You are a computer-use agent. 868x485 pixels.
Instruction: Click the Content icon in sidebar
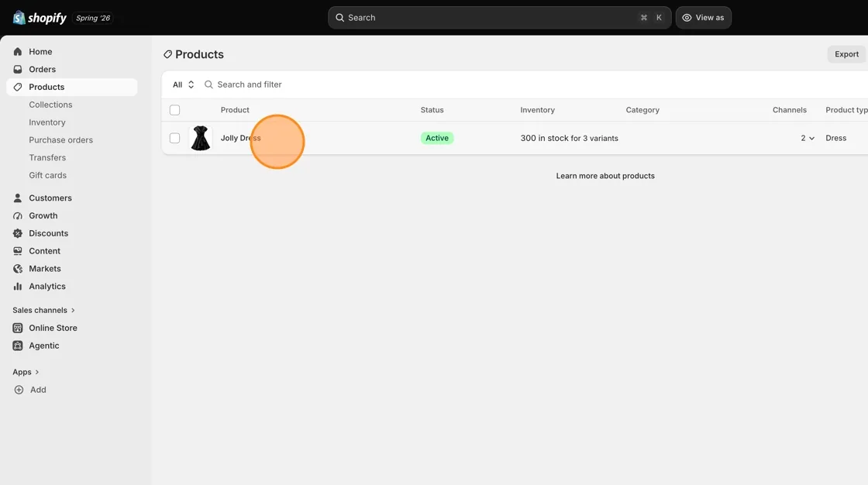18,251
